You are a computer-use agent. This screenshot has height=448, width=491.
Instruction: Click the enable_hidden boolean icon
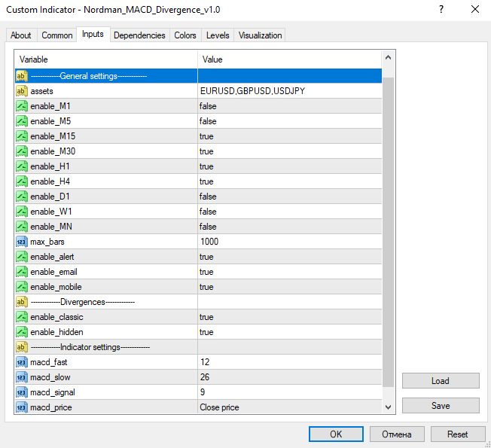[x=22, y=332]
